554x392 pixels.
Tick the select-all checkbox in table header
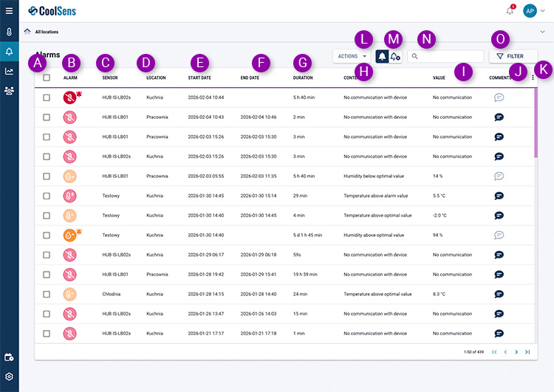click(x=47, y=78)
